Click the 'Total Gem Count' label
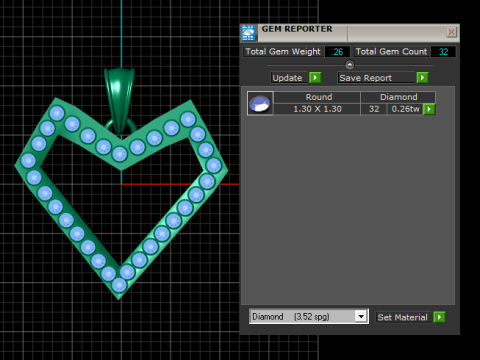This screenshot has height=360, width=480. [391, 52]
